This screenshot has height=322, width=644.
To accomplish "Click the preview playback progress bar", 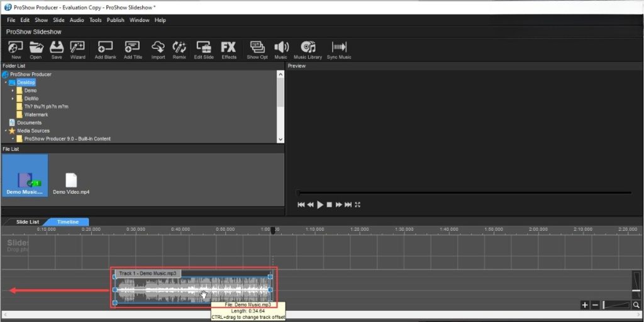I will [464, 192].
